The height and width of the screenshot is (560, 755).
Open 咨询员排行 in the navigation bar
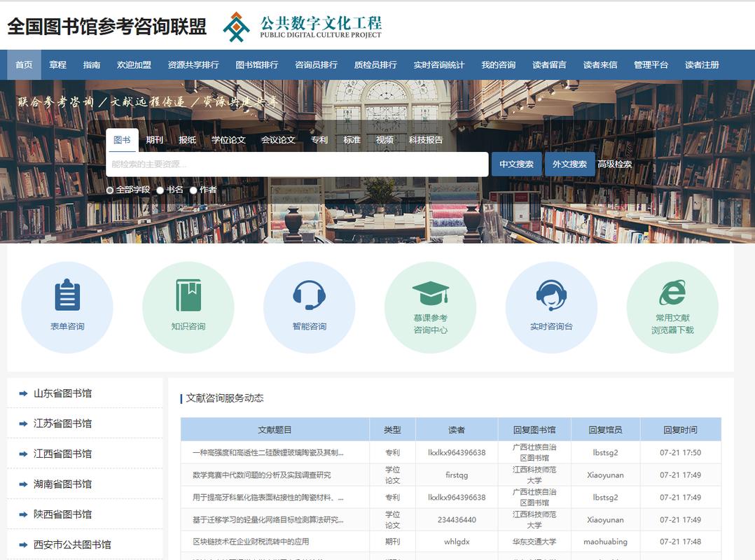point(316,65)
